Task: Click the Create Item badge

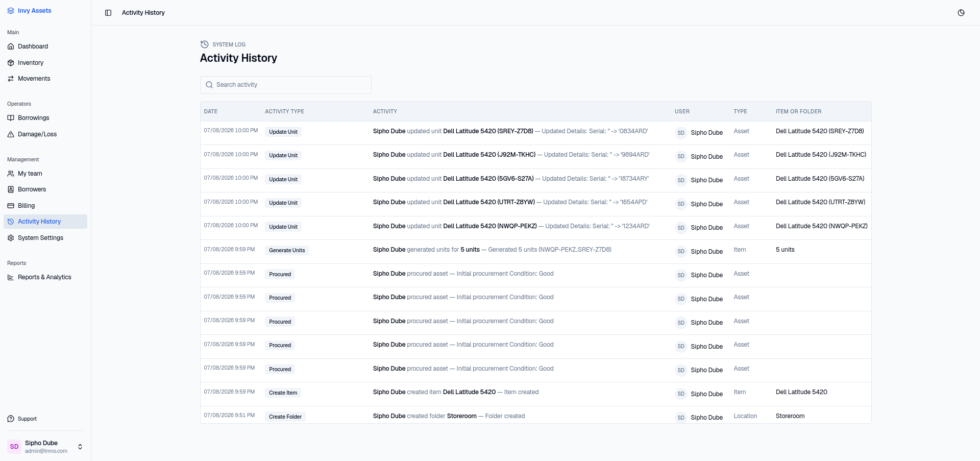Action: pyautogui.click(x=283, y=393)
